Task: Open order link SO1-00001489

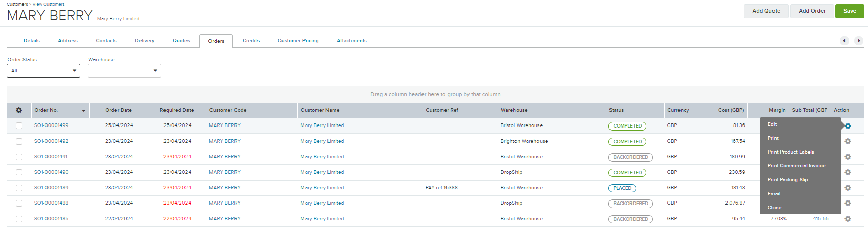Action: [51, 188]
